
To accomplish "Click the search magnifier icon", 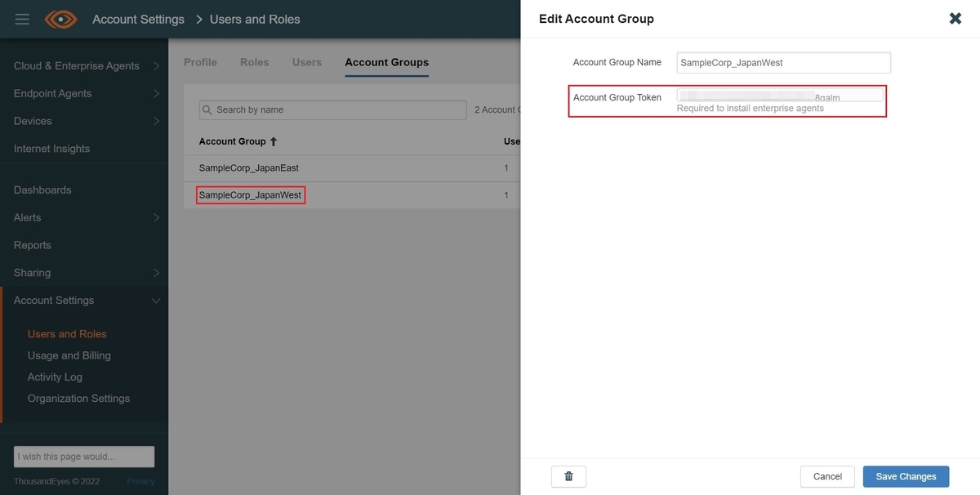I will click(x=207, y=109).
